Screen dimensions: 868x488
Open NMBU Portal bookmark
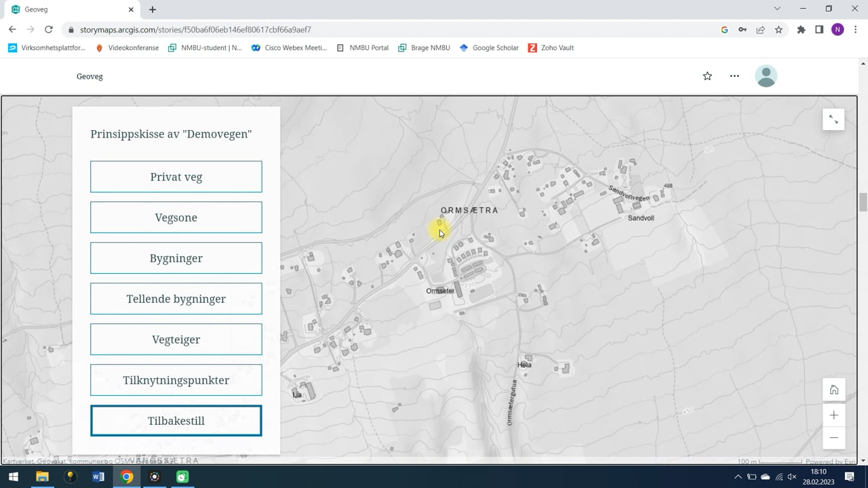click(x=362, y=48)
